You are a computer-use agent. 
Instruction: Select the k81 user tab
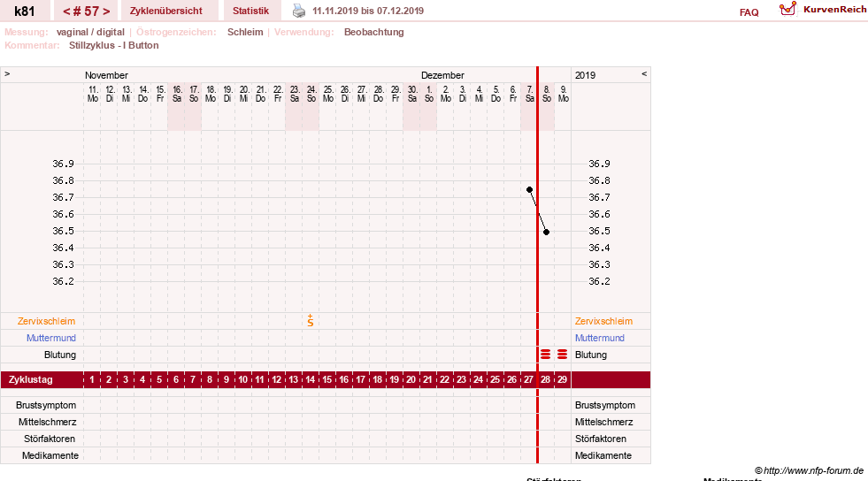(25, 11)
